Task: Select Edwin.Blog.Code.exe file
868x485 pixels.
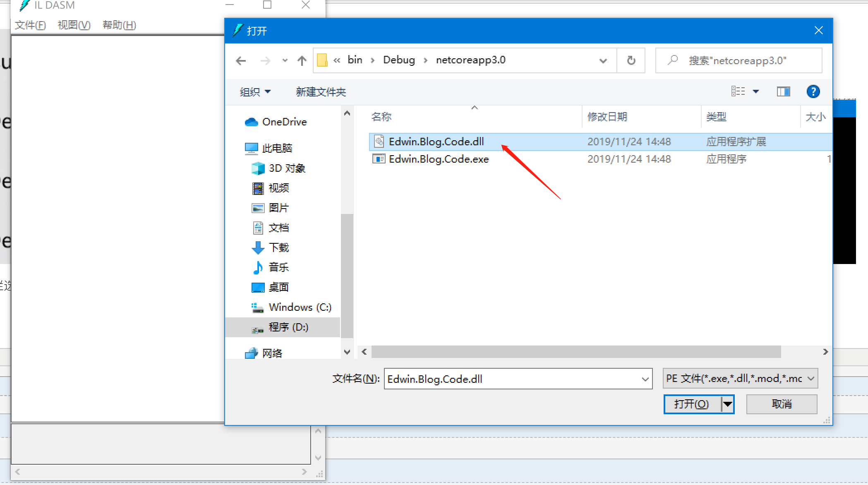Action: tap(438, 158)
